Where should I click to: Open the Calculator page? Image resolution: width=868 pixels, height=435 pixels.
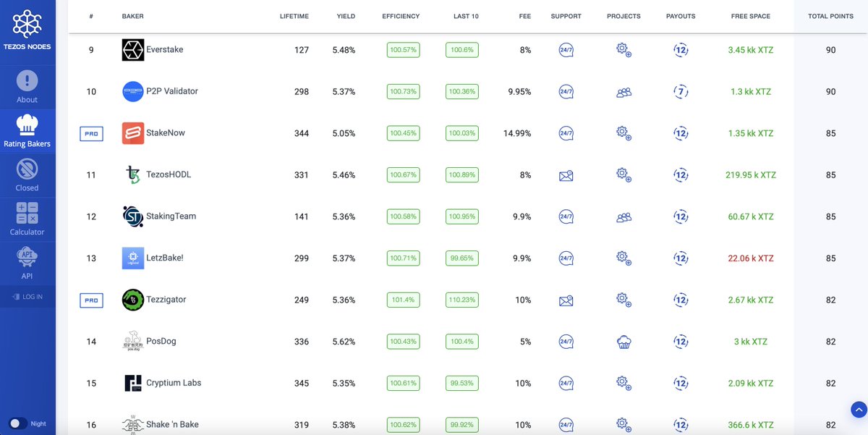click(x=27, y=219)
